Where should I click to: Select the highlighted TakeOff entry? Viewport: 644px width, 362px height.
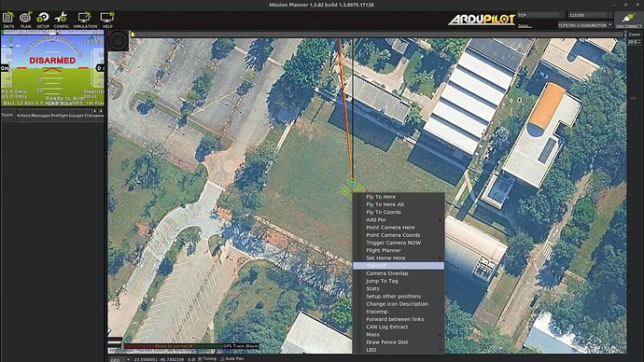(x=399, y=266)
